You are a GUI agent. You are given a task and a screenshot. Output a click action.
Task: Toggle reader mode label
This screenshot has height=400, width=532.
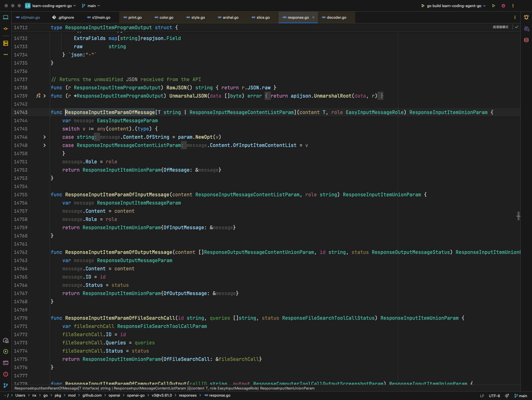pyautogui.click(x=501, y=27)
